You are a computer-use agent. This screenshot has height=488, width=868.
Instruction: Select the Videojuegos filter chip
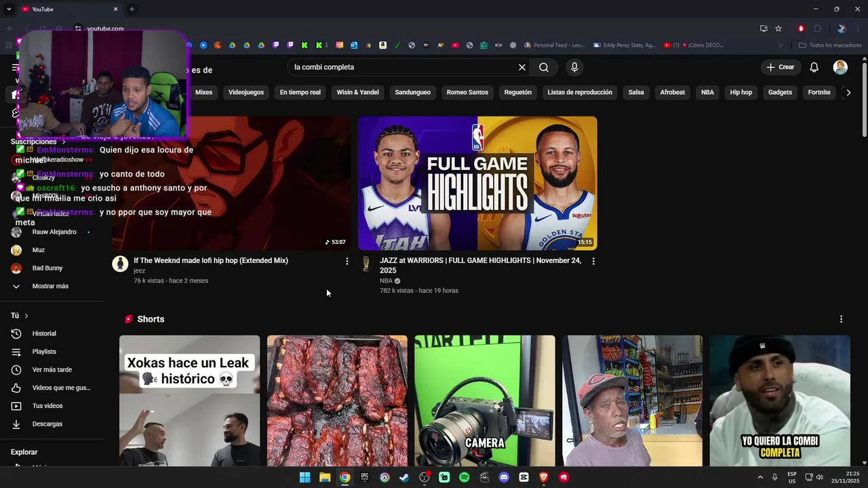coord(246,92)
